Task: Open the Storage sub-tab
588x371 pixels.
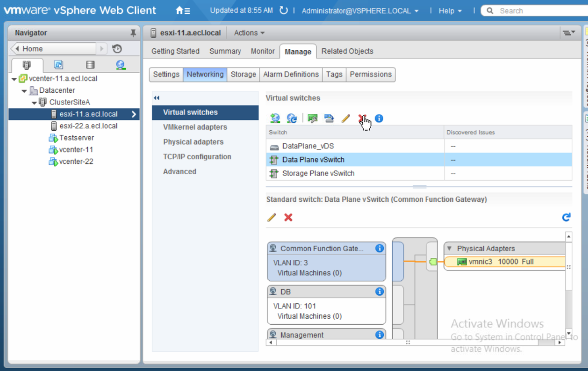Action: tap(243, 74)
